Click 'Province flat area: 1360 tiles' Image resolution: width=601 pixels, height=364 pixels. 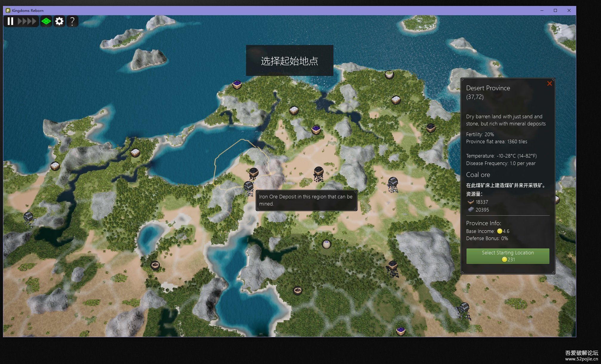pos(497,141)
